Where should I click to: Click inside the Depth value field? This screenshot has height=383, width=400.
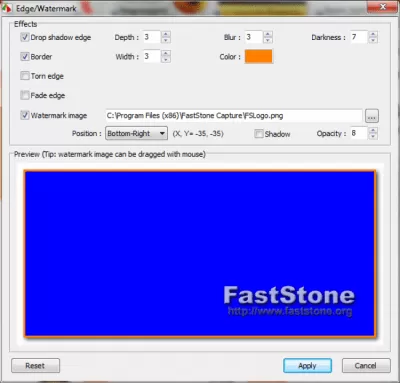coord(152,37)
